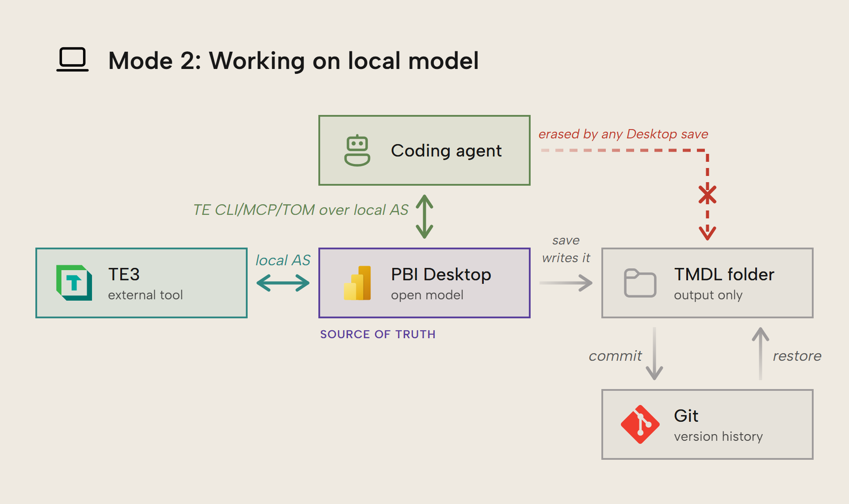The width and height of the screenshot is (849, 504).
Task: Click the folder icon in TMDL folder box
Action: coord(640,283)
